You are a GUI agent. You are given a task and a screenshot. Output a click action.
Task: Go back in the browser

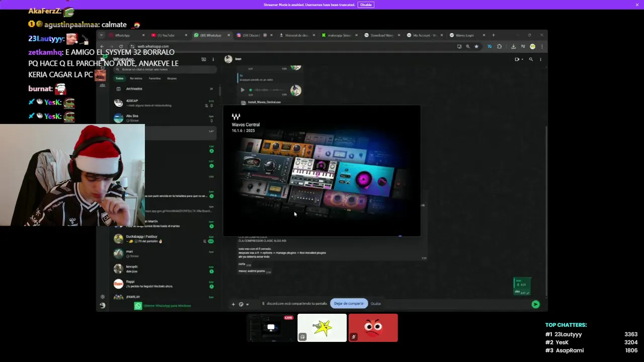coord(102,46)
